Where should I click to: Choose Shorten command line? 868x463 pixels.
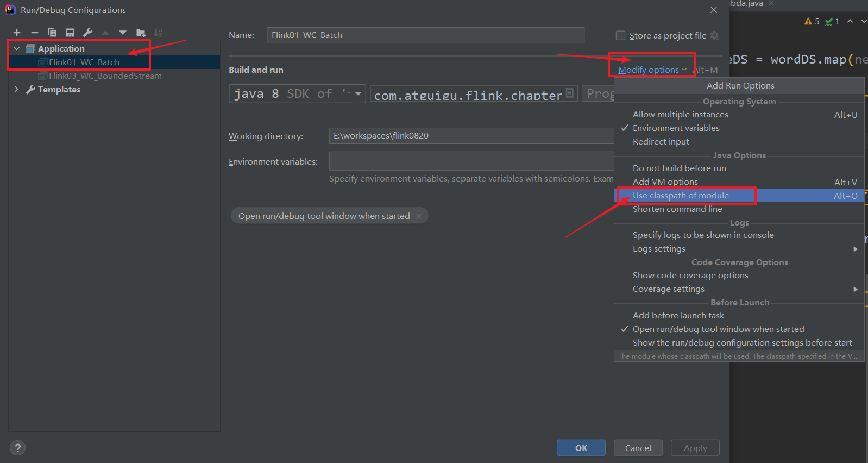point(739,209)
